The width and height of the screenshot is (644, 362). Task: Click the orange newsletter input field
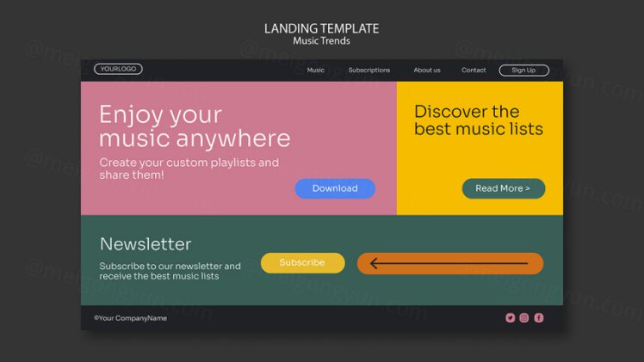click(449, 263)
